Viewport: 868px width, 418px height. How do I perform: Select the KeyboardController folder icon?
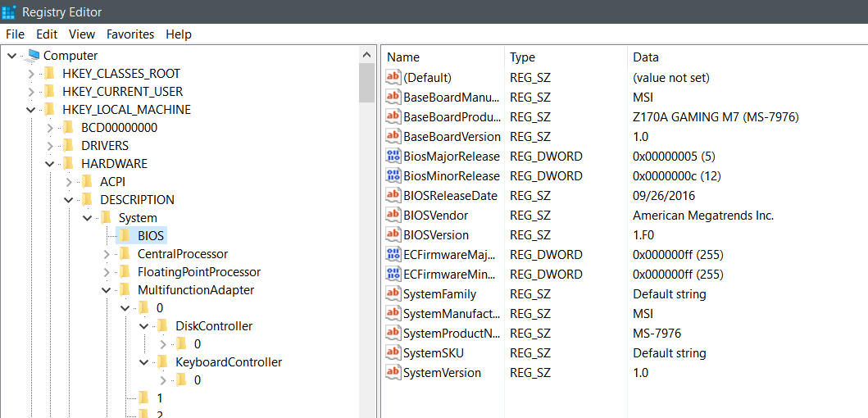click(163, 362)
